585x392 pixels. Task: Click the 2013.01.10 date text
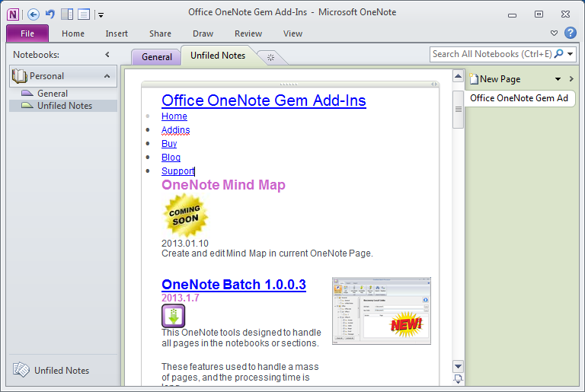(x=184, y=243)
